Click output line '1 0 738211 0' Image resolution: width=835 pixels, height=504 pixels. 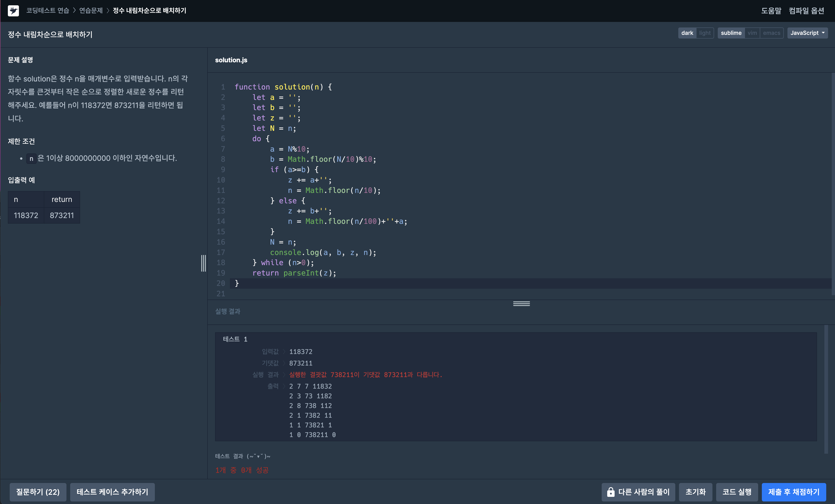point(312,435)
